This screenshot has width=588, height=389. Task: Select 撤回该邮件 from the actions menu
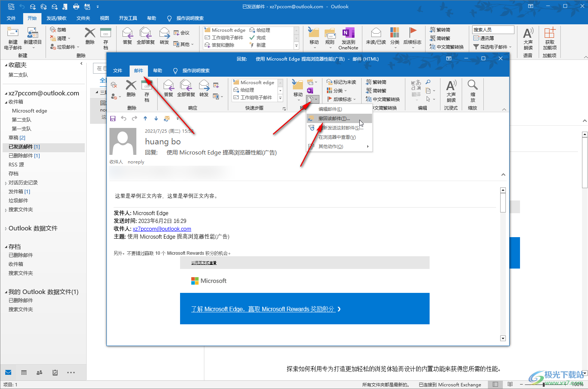(339, 119)
